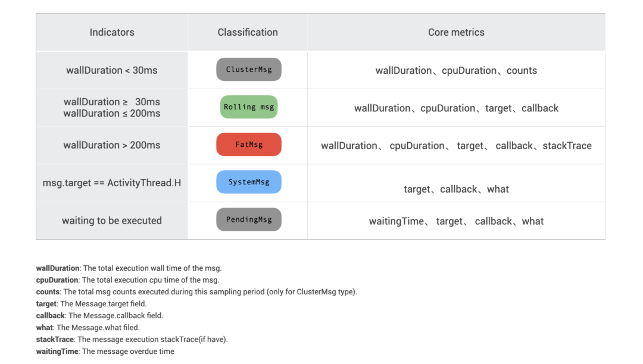Click the wallDuration < 30ms cell
Screen dimensions: 643x364
[112, 70]
